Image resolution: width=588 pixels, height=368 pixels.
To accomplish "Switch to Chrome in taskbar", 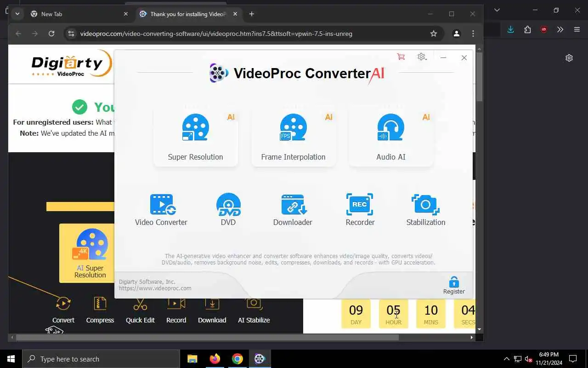I will click(x=237, y=359).
